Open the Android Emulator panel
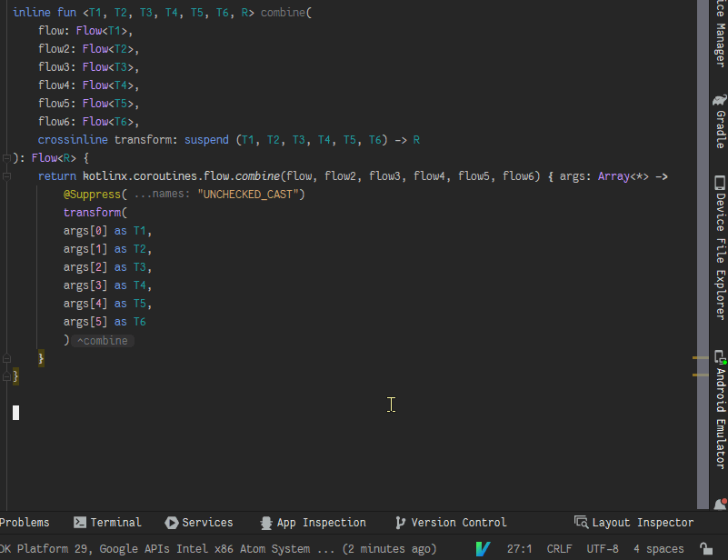 point(720,410)
